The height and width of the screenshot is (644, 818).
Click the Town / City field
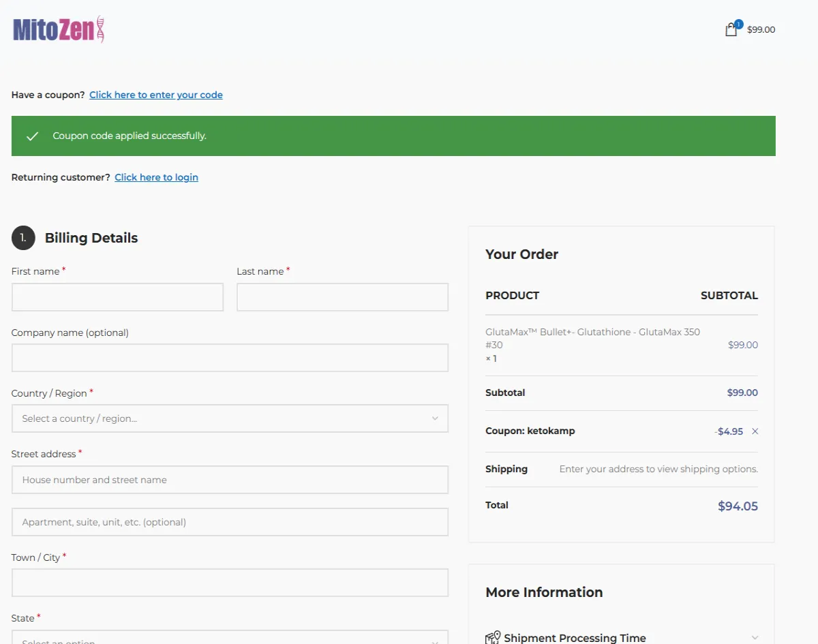230,583
